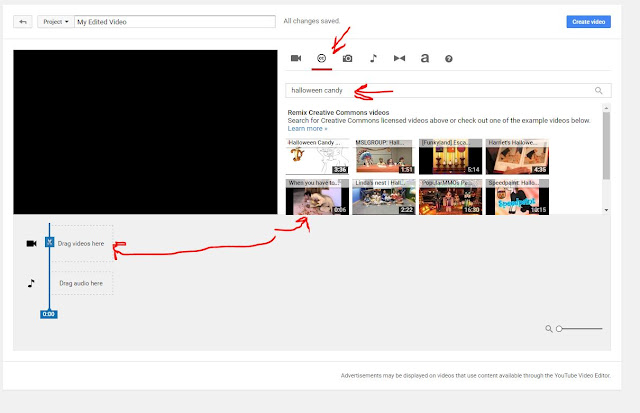Follow the Learn more link
The image size is (640, 413).
307,129
